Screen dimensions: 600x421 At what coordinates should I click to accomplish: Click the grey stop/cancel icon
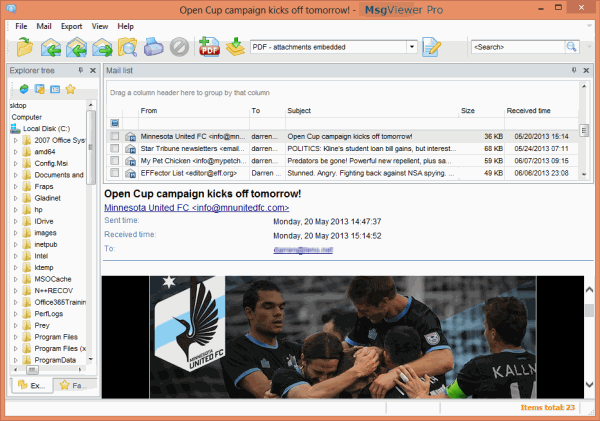coord(179,47)
